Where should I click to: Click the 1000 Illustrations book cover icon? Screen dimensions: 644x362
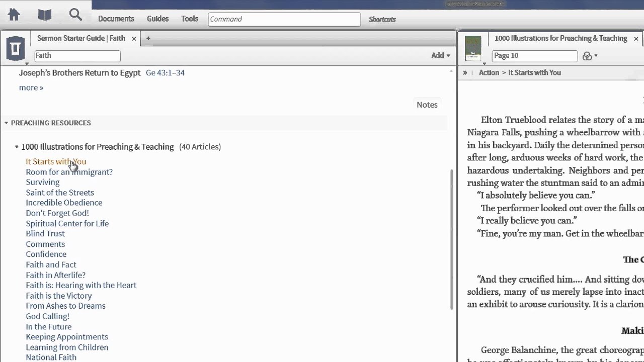pyautogui.click(x=473, y=48)
